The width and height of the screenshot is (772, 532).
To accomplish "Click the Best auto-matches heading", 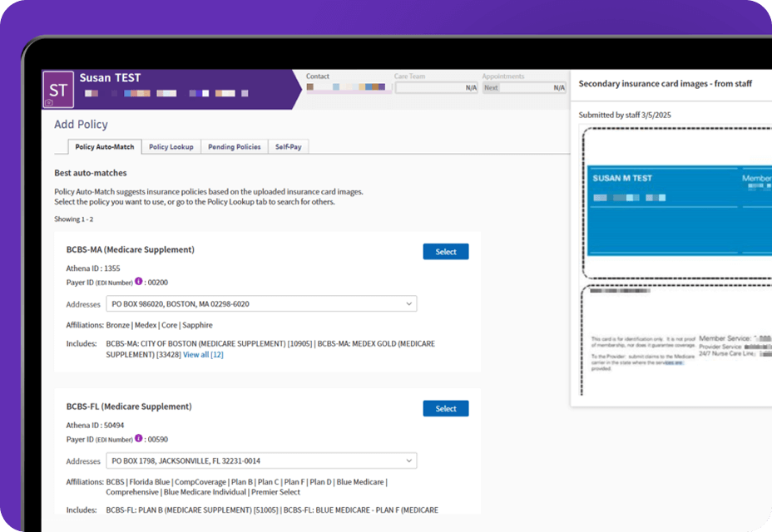I will tap(91, 173).
